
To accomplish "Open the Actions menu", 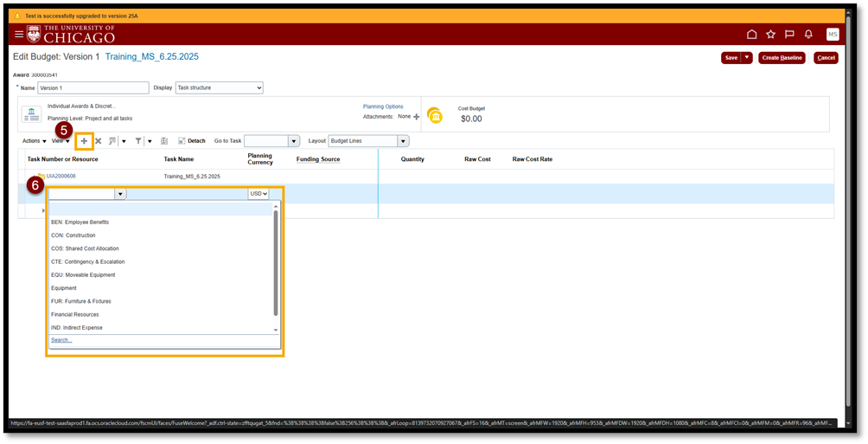I will (35, 140).
